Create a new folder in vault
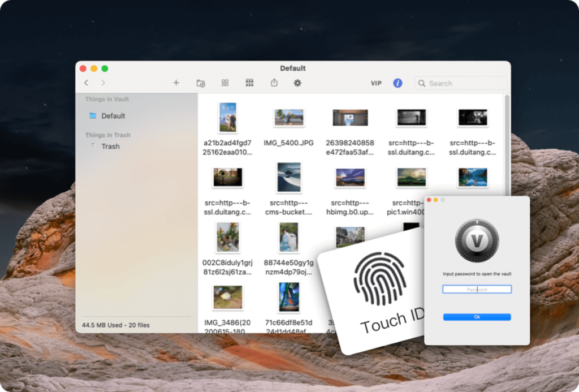This screenshot has width=579, height=392. point(201,83)
